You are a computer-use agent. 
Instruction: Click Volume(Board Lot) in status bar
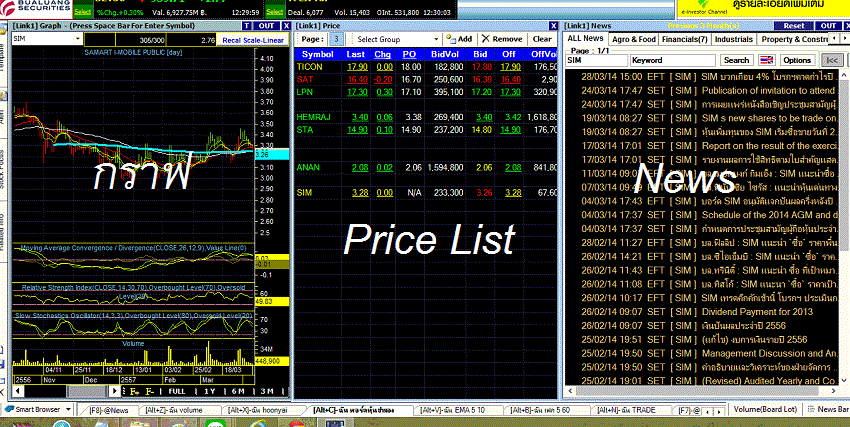[767, 409]
